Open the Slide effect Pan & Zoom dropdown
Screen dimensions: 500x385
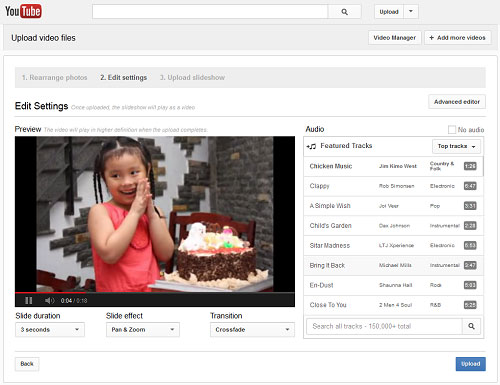tap(143, 330)
